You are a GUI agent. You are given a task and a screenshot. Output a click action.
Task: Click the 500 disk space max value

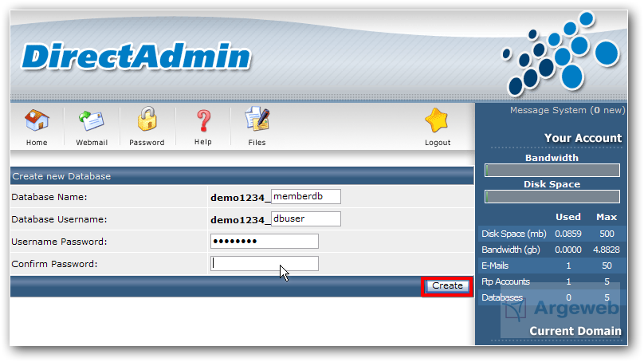click(x=607, y=234)
